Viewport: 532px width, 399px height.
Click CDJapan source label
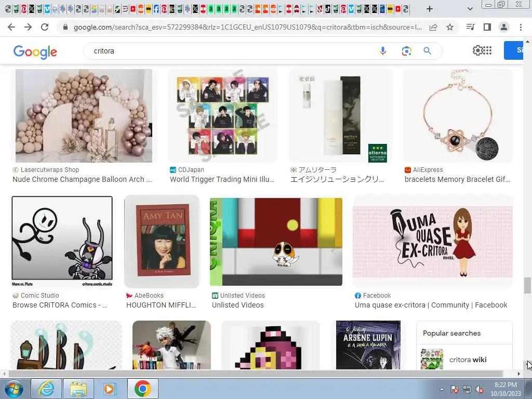point(191,170)
